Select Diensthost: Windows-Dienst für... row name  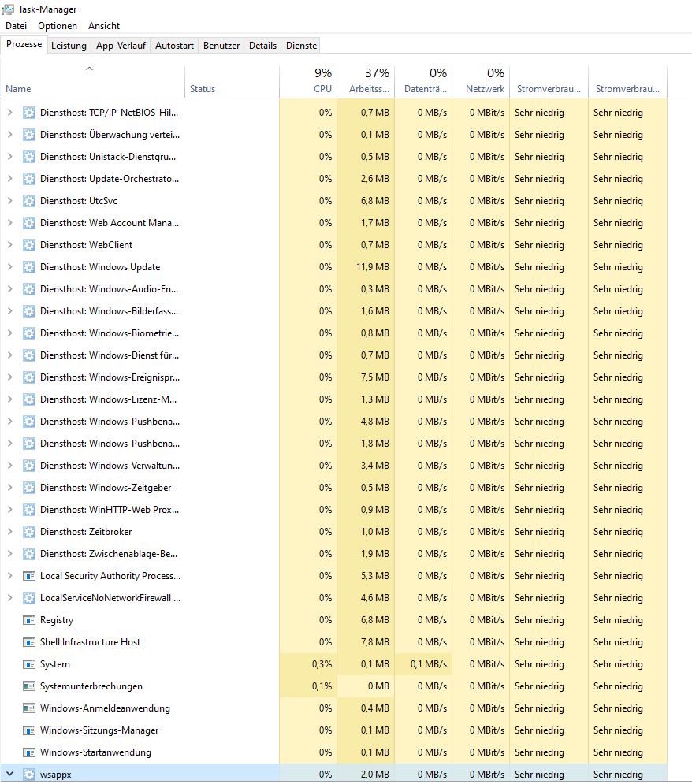click(110, 355)
